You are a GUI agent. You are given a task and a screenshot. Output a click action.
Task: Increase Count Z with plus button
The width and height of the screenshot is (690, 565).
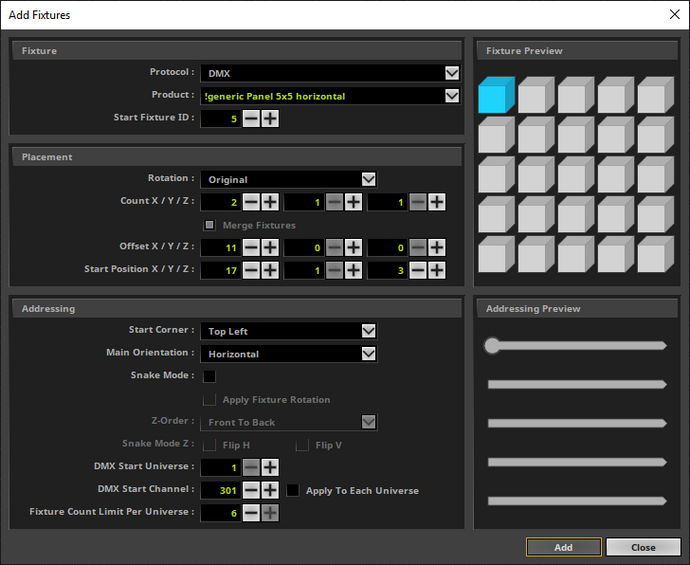(x=437, y=202)
